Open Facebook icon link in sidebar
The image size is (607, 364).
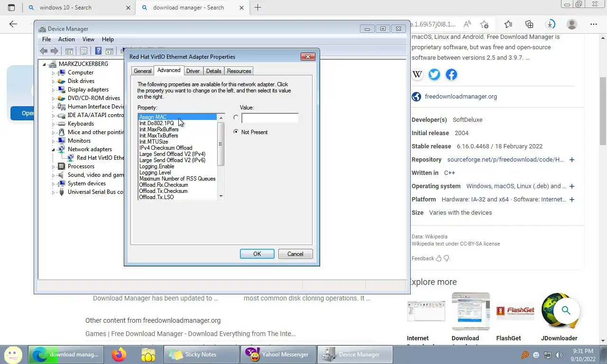pyautogui.click(x=451, y=74)
